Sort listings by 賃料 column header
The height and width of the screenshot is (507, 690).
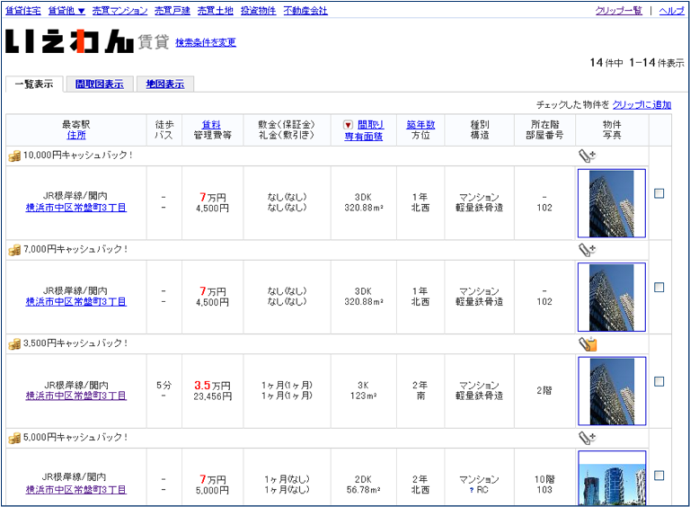point(212,125)
